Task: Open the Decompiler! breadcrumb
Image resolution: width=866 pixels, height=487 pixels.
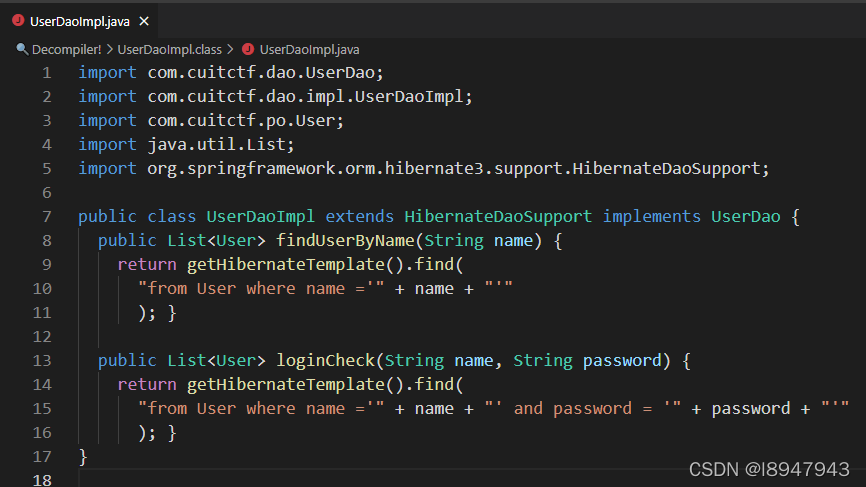Action: (x=66, y=49)
